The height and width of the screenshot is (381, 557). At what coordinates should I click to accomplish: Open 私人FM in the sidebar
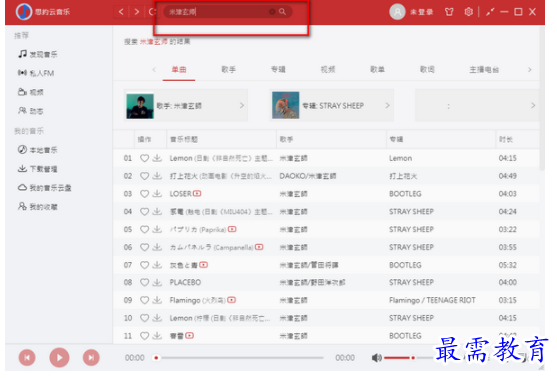[36, 73]
